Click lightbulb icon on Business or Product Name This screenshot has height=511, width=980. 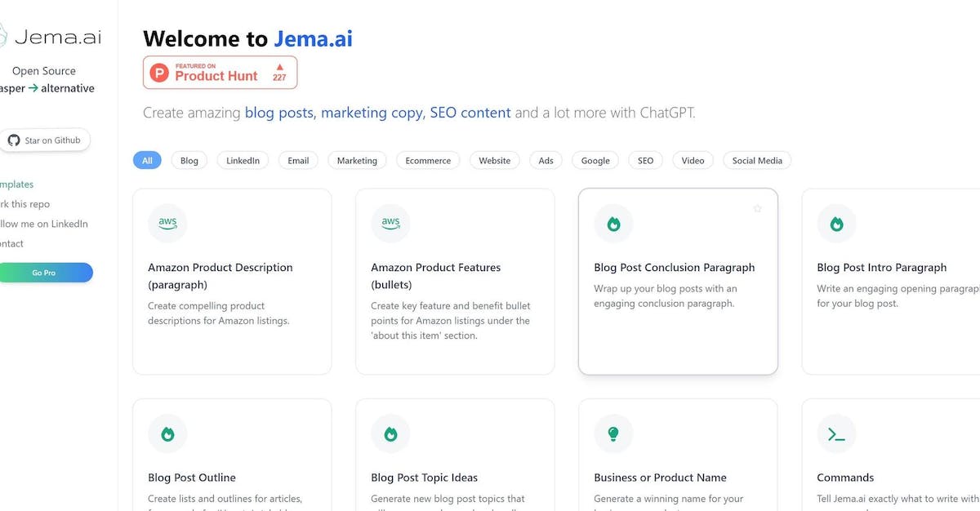(x=613, y=434)
